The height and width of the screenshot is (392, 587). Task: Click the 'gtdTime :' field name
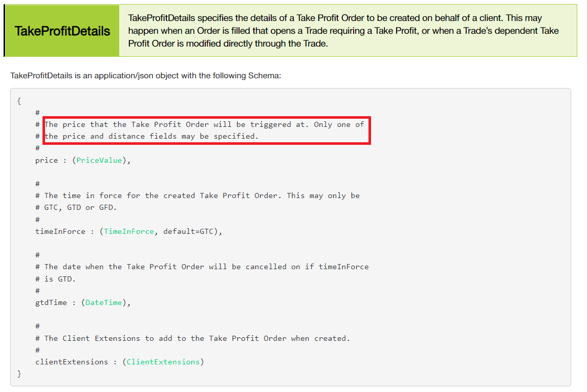point(55,302)
